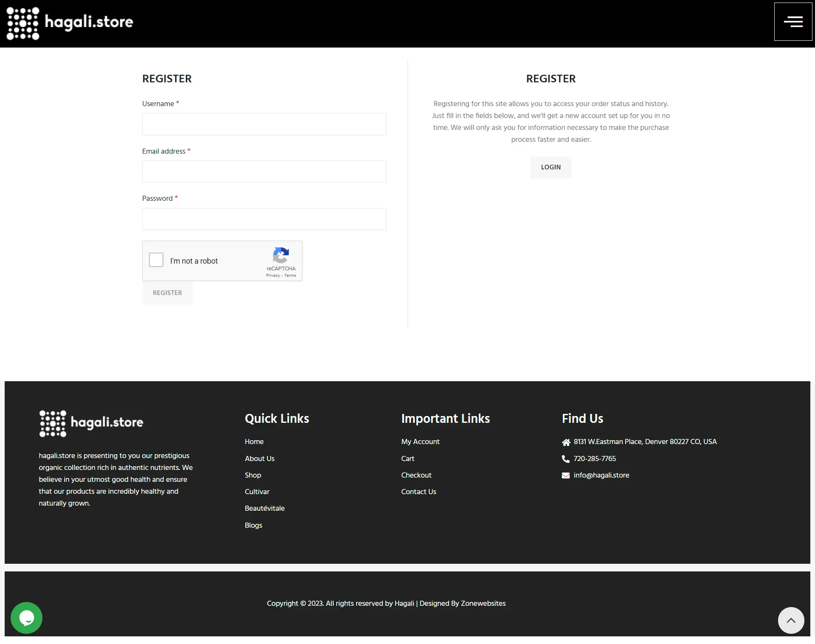The width and height of the screenshot is (815, 644).
Task: Click inside the Username input field
Action: [x=264, y=124]
